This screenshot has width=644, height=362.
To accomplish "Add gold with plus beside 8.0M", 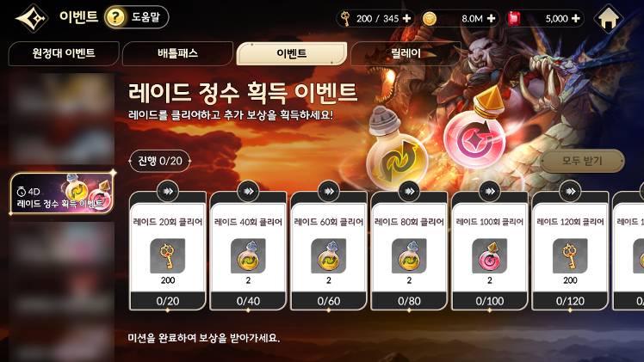I will click(x=492, y=18).
